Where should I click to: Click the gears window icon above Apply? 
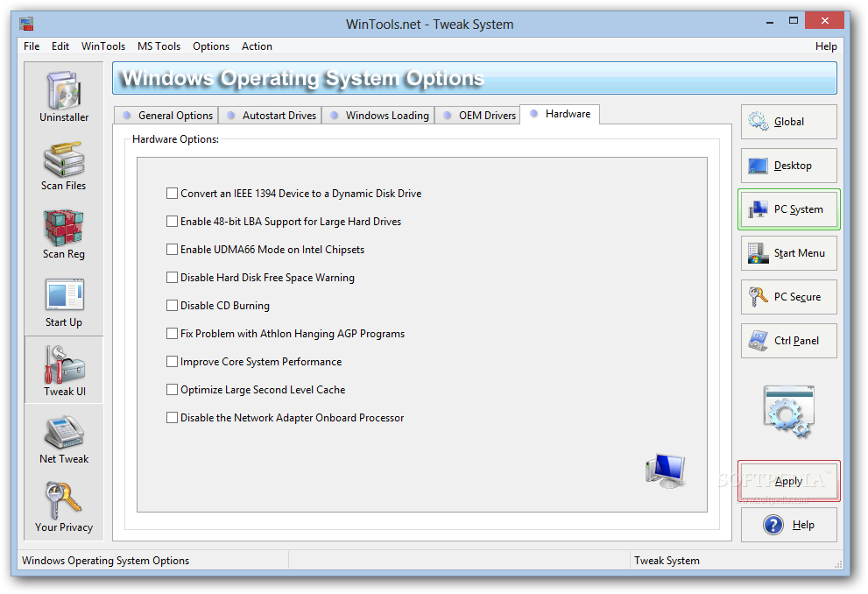789,412
